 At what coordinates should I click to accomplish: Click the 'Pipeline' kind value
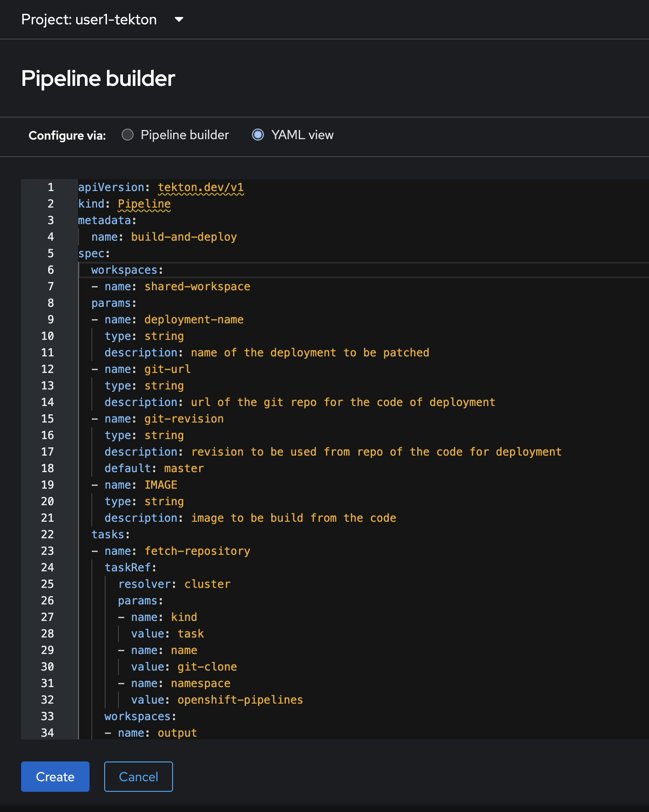(144, 204)
